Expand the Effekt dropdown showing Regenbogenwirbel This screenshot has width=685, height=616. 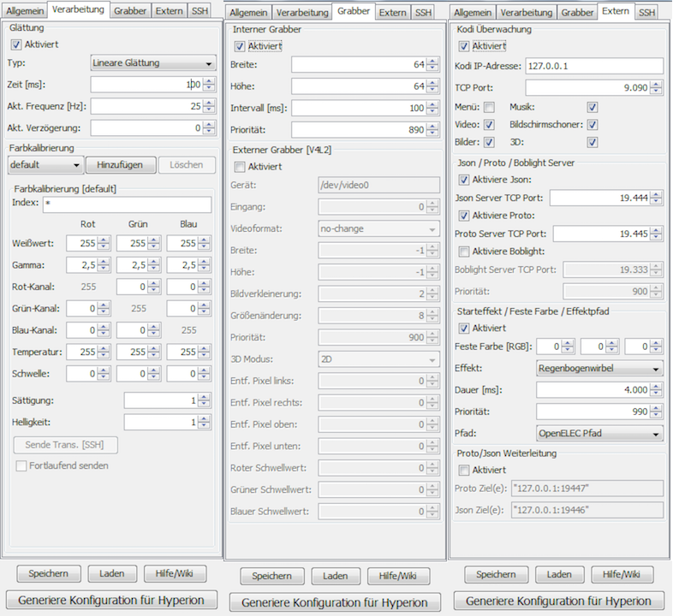pyautogui.click(x=599, y=369)
